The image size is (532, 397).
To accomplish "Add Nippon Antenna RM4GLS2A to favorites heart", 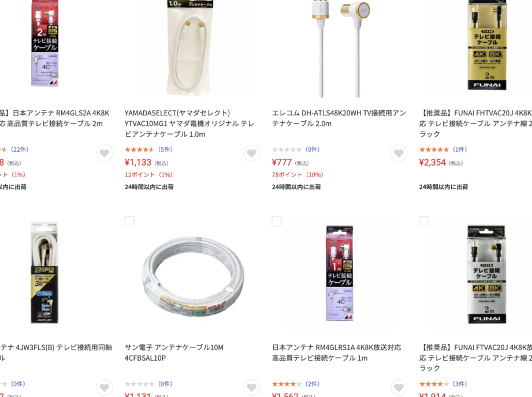I will (x=105, y=153).
